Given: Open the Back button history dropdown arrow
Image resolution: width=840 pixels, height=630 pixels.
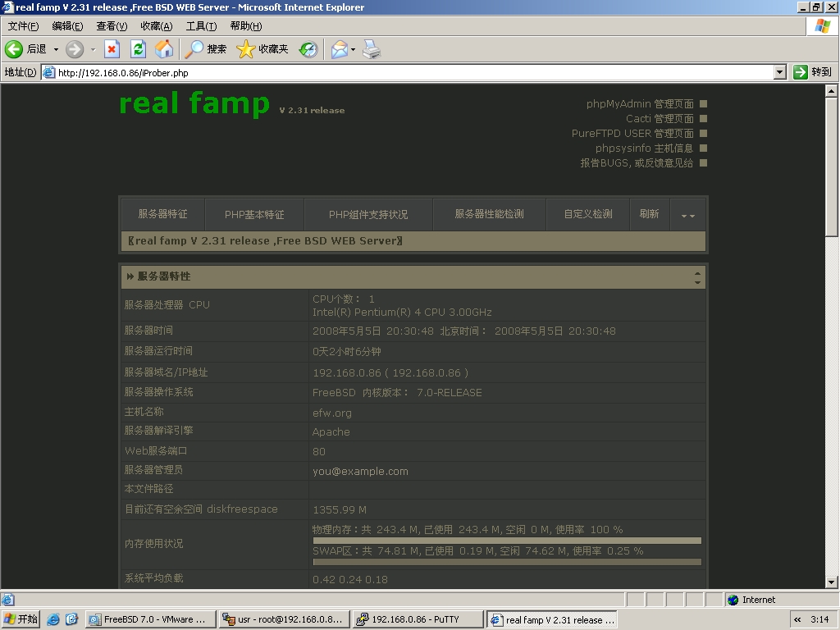Looking at the screenshot, I should tap(56, 49).
